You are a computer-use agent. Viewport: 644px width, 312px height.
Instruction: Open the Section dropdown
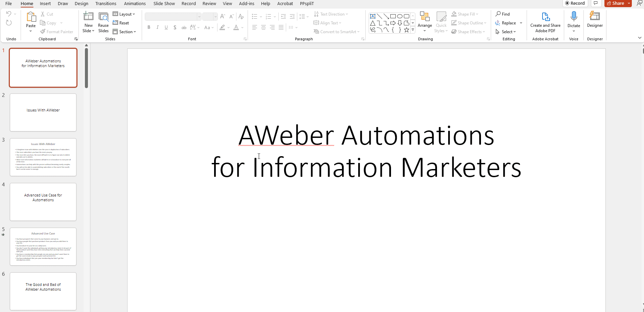[x=124, y=32]
